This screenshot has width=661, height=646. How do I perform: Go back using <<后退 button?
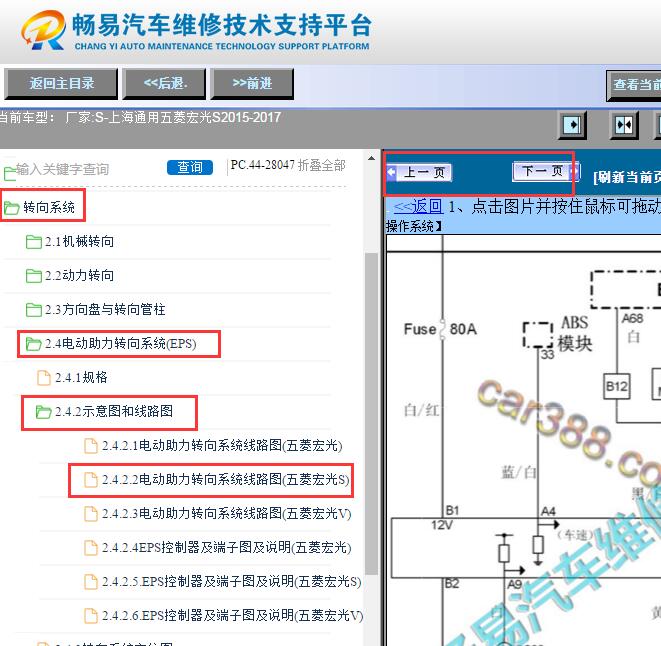click(x=164, y=84)
